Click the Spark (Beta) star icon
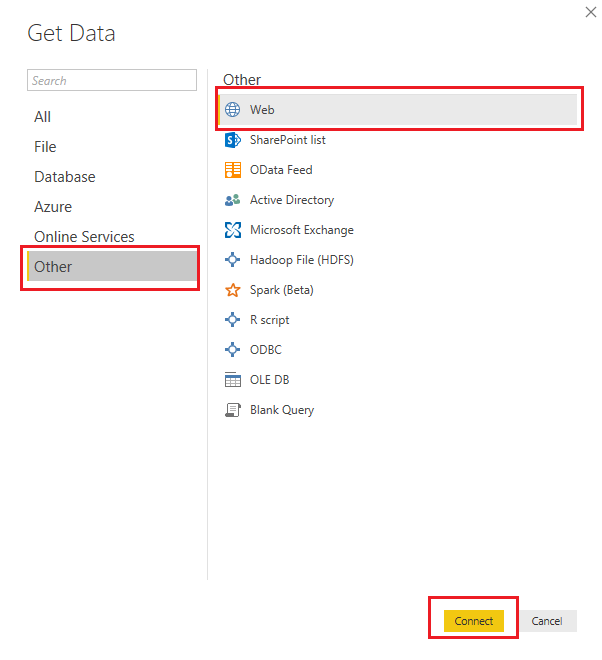The height and width of the screenshot is (660, 602). coord(233,290)
